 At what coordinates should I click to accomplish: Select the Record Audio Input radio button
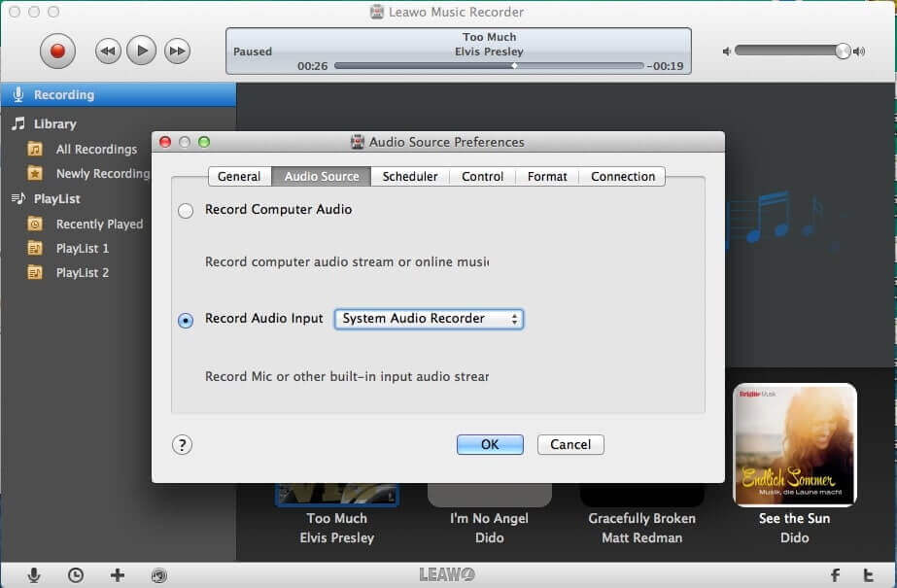pos(186,320)
